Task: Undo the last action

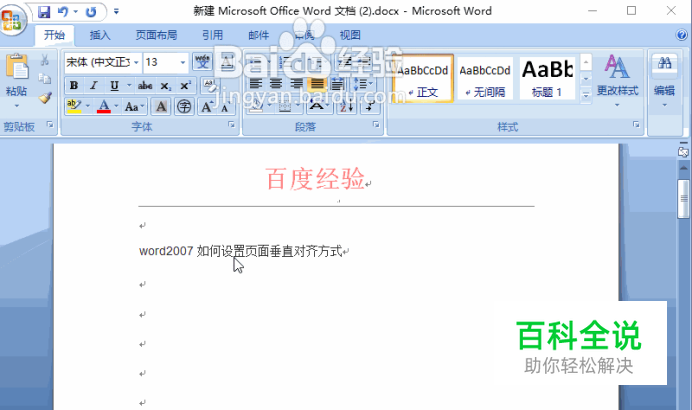Action: point(63,12)
